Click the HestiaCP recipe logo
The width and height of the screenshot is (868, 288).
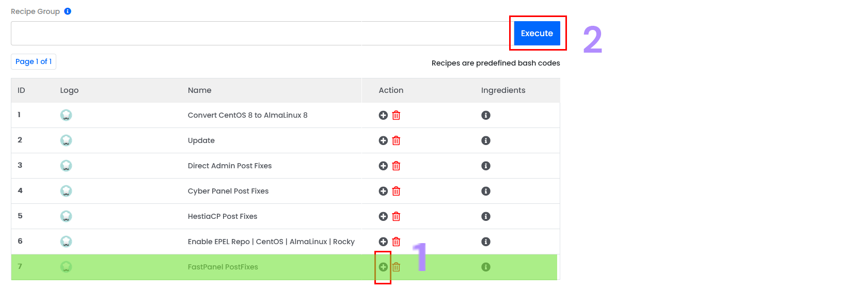coord(66,216)
